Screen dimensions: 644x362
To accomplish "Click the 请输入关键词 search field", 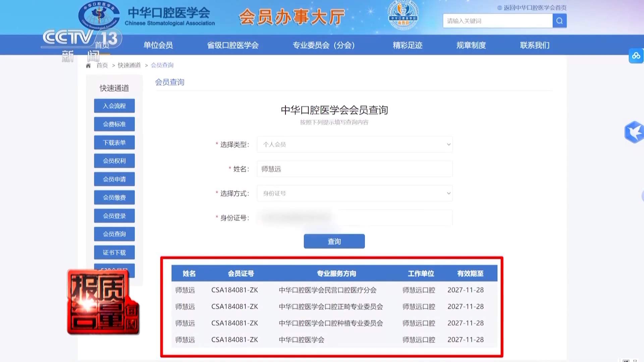I will tap(497, 20).
